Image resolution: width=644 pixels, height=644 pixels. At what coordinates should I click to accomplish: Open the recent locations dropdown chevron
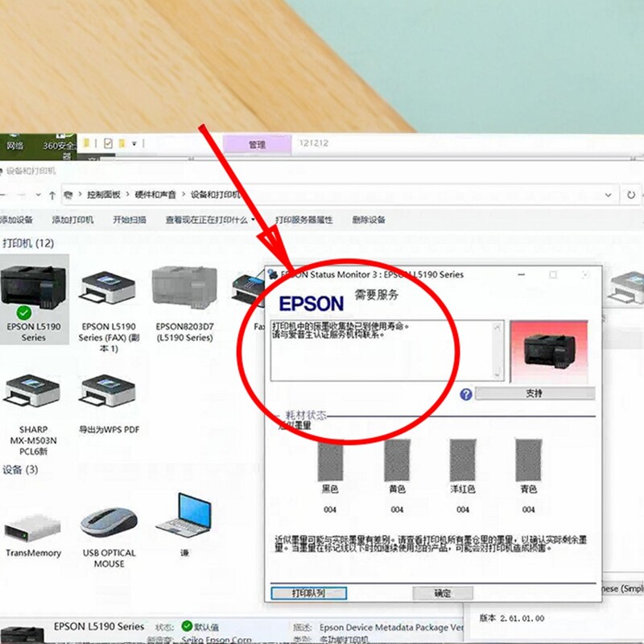pyautogui.click(x=38, y=195)
